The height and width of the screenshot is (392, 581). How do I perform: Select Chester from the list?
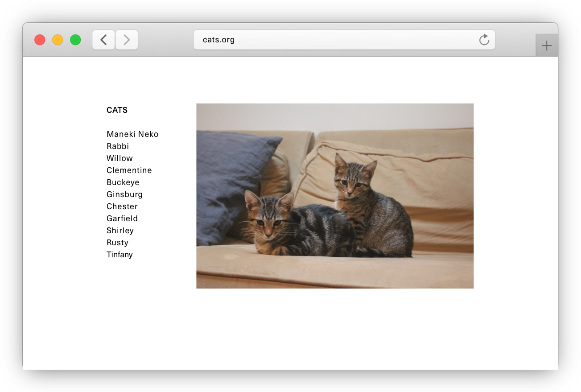point(122,206)
